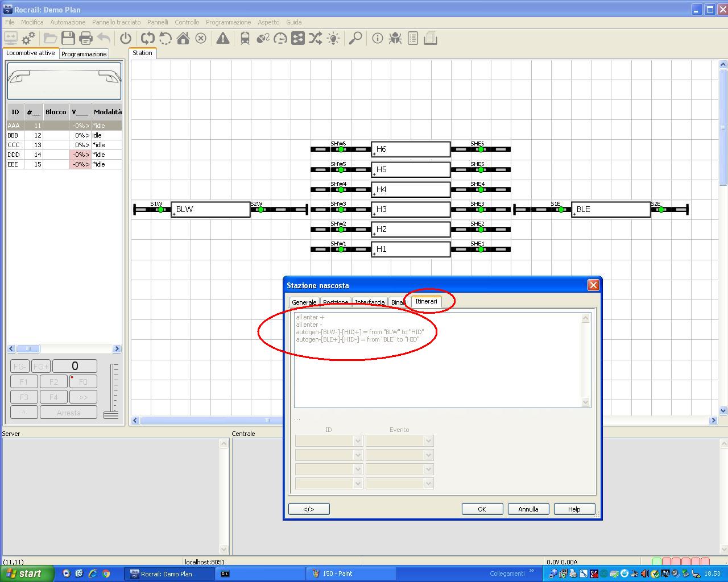Click Arresta stop button
This screenshot has width=728, height=582.
[x=68, y=413]
